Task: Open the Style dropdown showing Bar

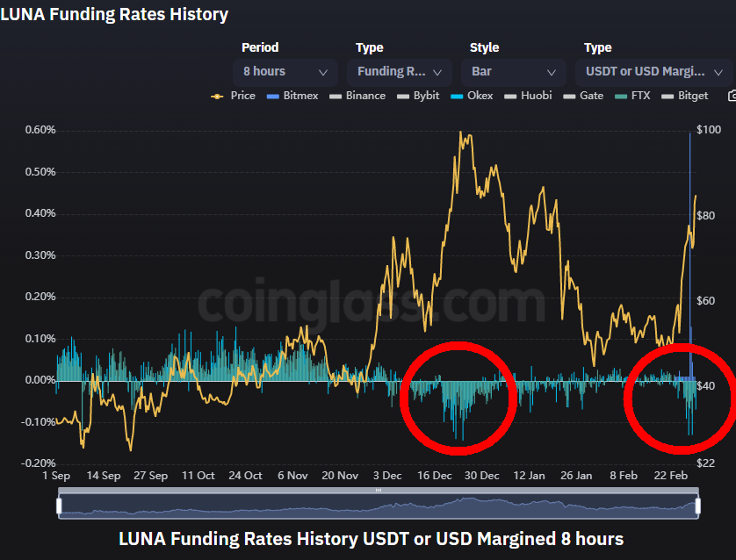Action: pyautogui.click(x=514, y=72)
